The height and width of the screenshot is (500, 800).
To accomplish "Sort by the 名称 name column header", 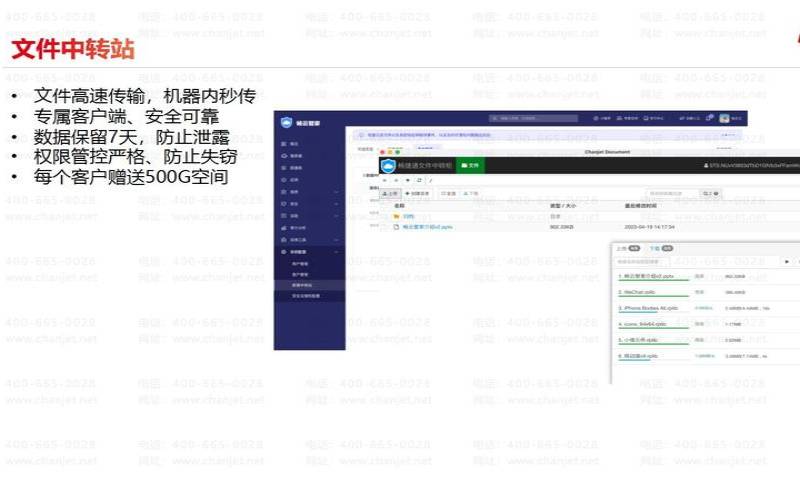I will [x=399, y=206].
